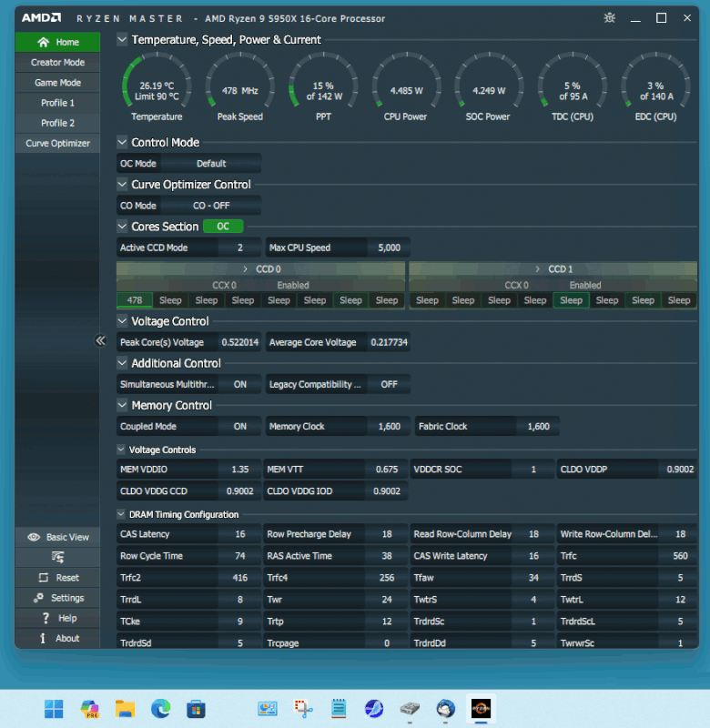This screenshot has width=710, height=728.
Task: Open Snipping Tool from taskbar
Action: tap(303, 709)
